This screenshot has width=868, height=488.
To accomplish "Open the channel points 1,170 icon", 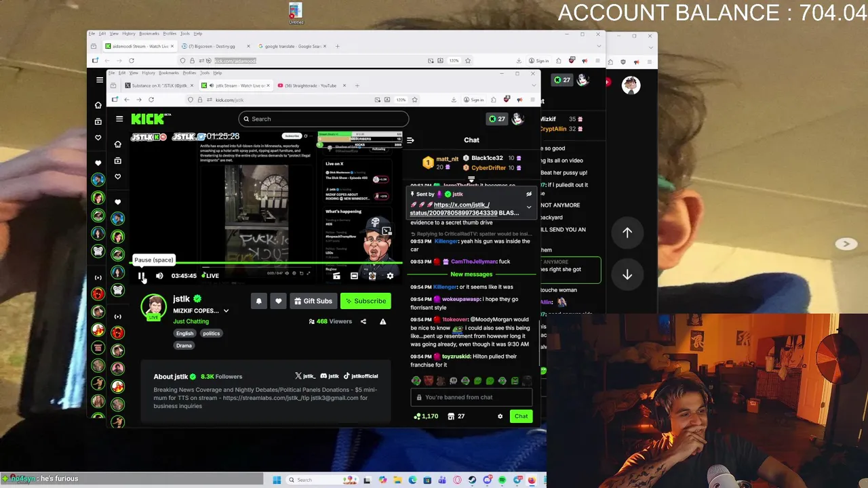I will click(x=426, y=416).
